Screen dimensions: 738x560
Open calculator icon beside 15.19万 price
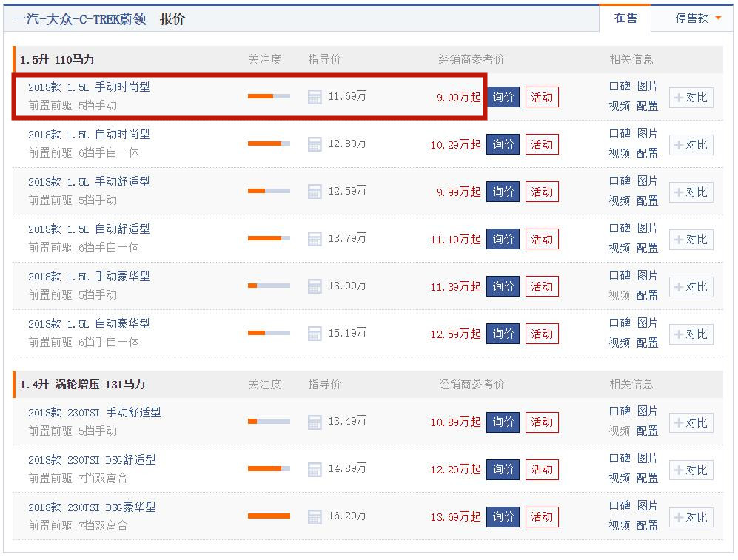click(x=315, y=334)
